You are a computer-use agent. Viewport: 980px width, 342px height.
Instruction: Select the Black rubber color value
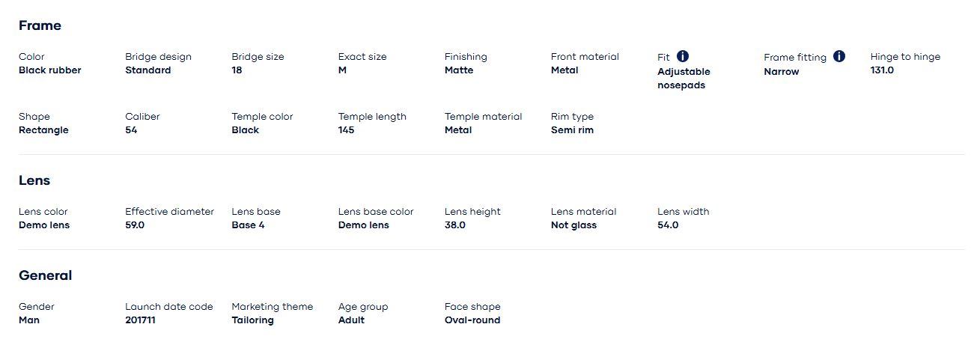point(49,70)
